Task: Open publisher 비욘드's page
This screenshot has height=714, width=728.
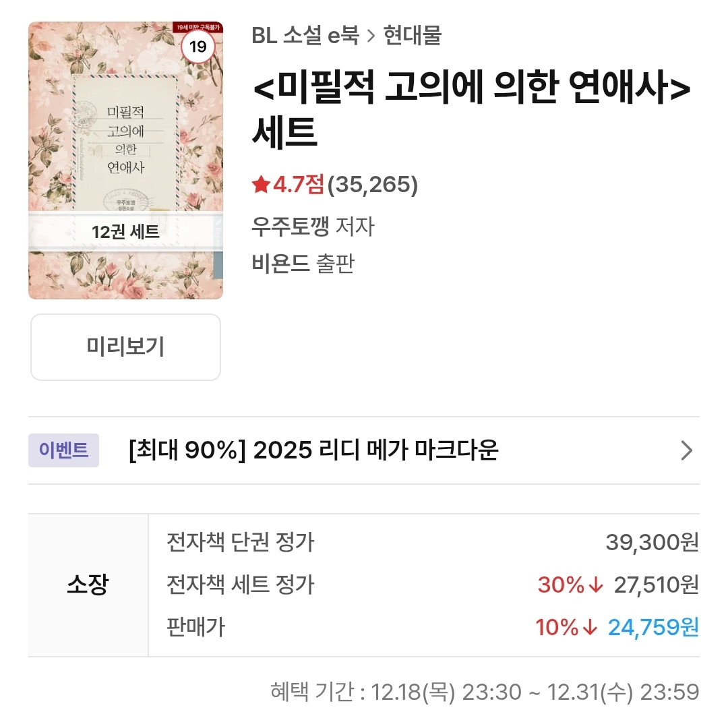Action: (279, 264)
